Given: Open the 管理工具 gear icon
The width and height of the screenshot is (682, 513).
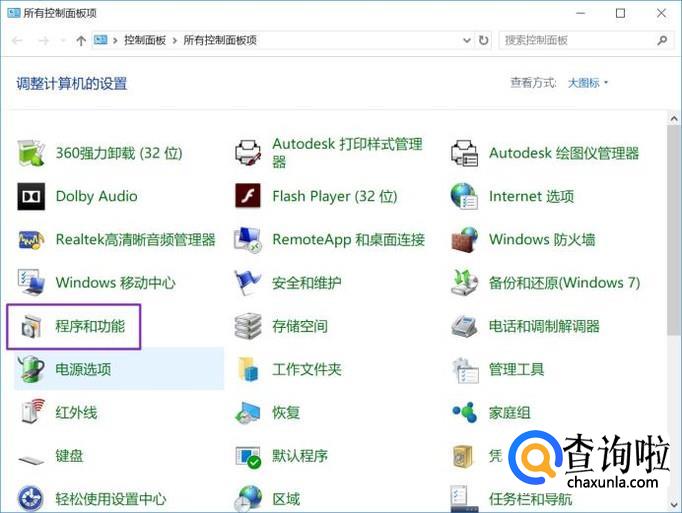Looking at the screenshot, I should pyautogui.click(x=465, y=369).
